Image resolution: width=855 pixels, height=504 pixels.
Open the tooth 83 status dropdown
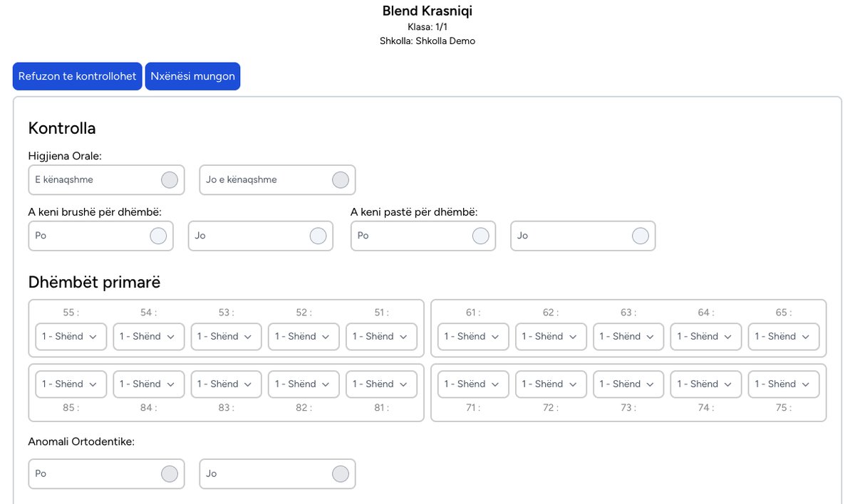(x=227, y=384)
